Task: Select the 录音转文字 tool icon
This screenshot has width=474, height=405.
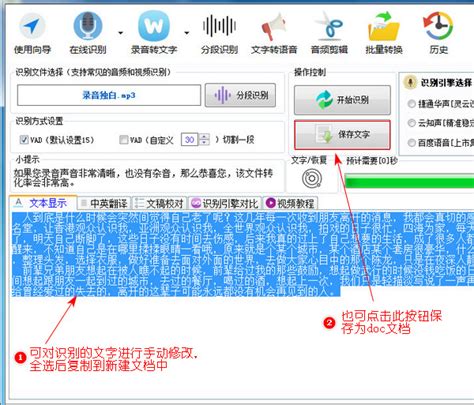Action: [154, 26]
